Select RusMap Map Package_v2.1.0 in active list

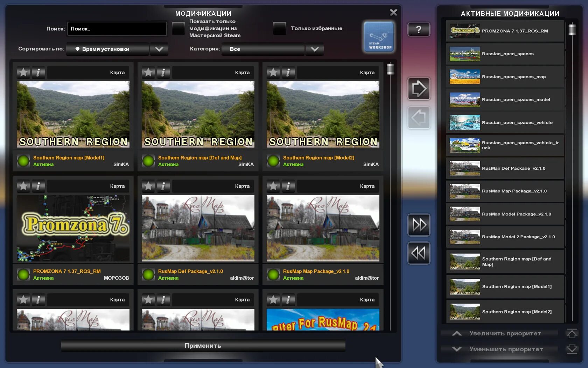[505, 191]
